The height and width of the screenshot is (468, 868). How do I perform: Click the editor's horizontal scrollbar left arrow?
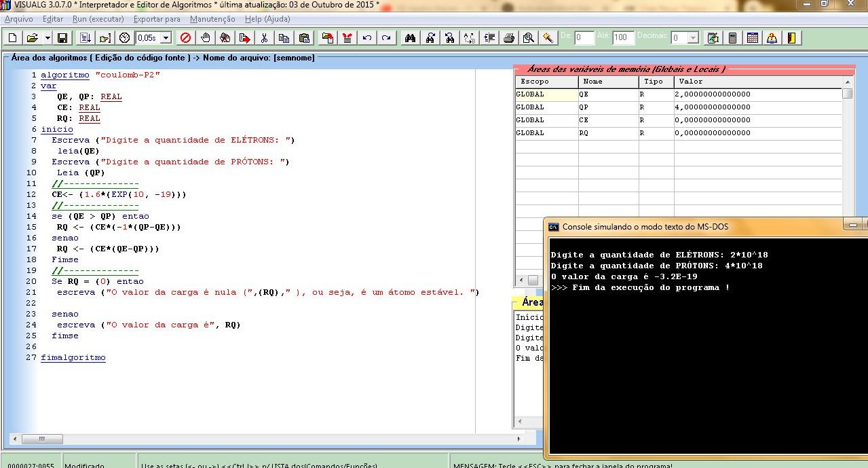(15, 440)
